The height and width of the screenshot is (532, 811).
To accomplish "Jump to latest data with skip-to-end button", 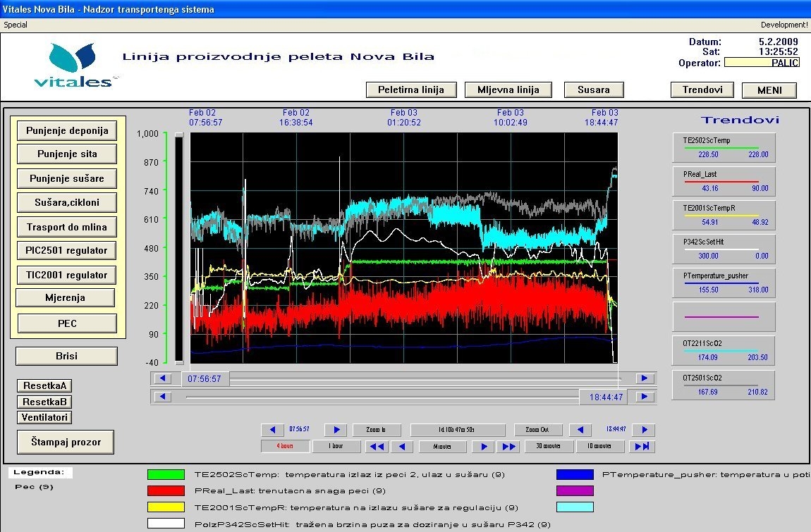I will tap(642, 447).
